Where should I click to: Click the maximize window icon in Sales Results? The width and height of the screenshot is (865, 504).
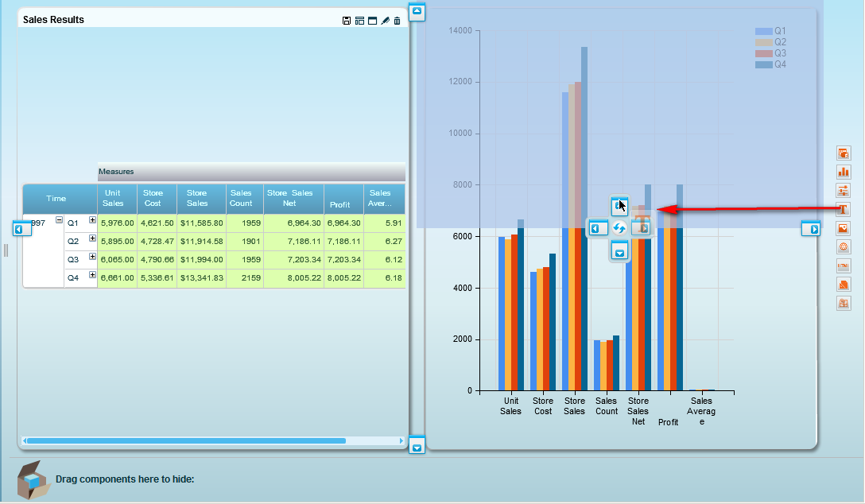(372, 21)
